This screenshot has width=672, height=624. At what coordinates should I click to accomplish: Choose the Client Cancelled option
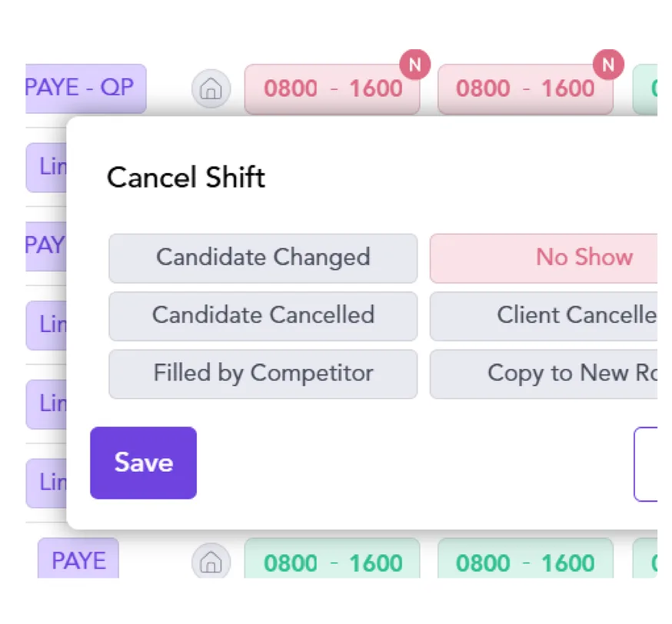[544, 316]
